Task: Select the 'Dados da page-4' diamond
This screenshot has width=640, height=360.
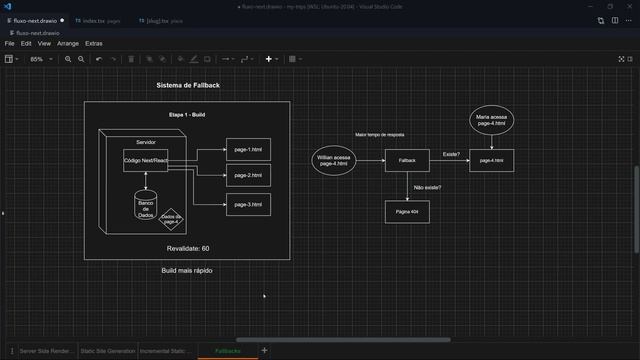Action: [x=171, y=219]
